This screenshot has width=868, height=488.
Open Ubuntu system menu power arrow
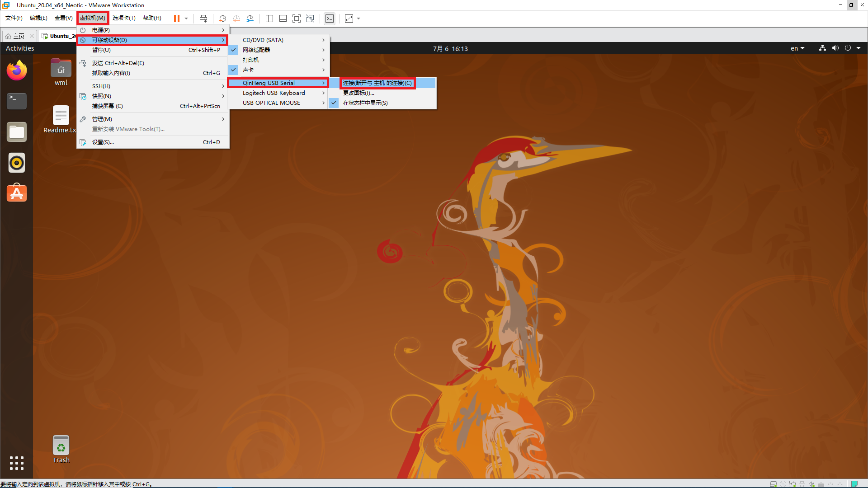tap(859, 48)
